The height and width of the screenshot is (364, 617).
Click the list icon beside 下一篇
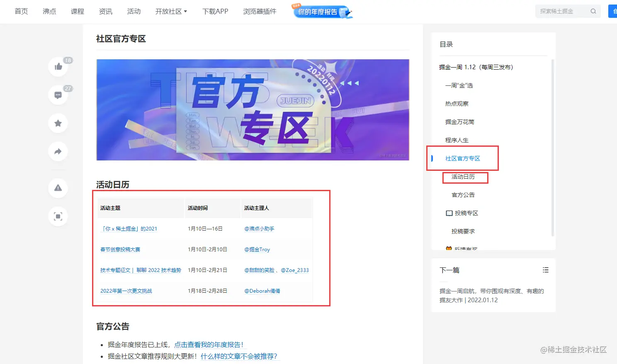(x=546, y=270)
